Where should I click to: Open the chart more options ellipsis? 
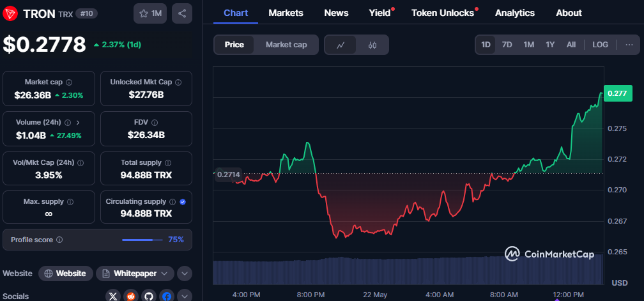coord(629,45)
